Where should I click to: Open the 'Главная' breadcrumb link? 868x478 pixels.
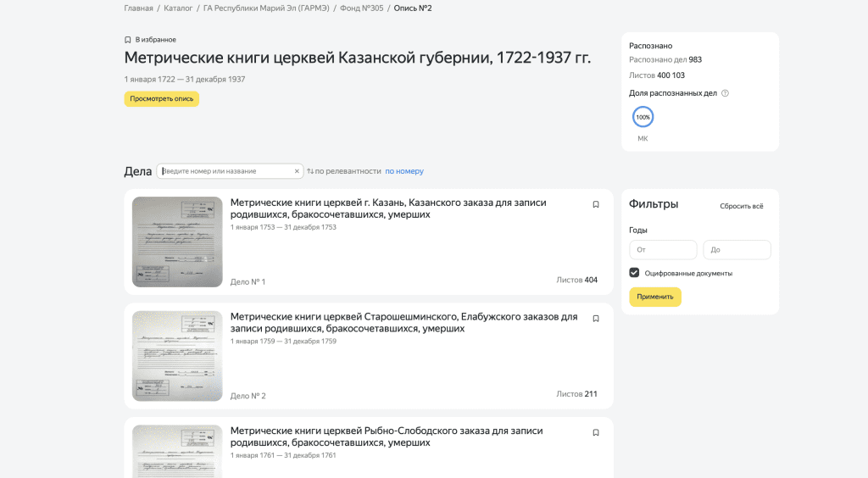pyautogui.click(x=139, y=8)
